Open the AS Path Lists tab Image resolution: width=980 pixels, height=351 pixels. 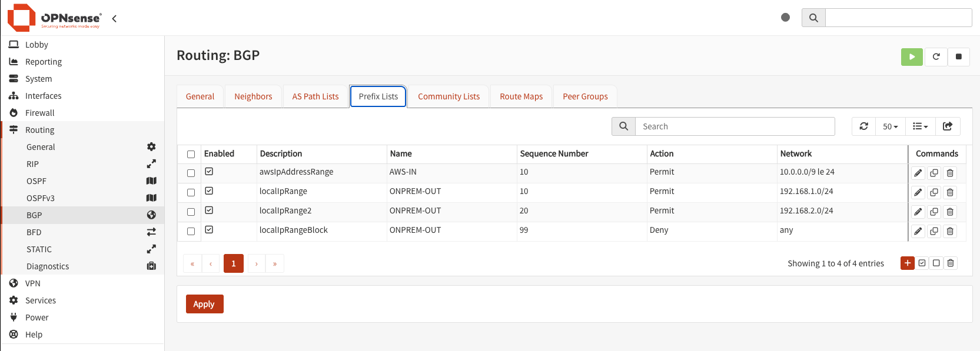click(x=315, y=96)
